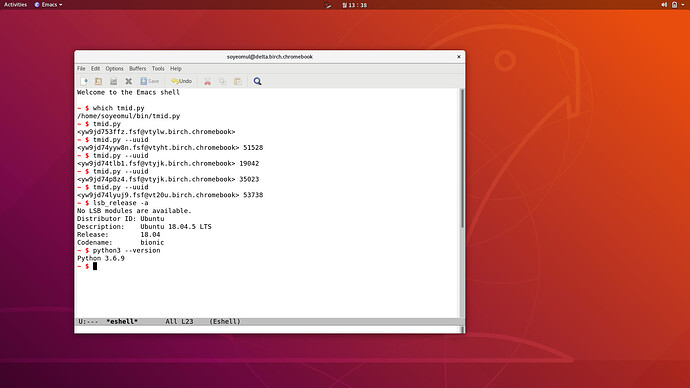Viewport: 690px width, 388px height.
Task: Open a file with the folder icon
Action: tap(99, 81)
